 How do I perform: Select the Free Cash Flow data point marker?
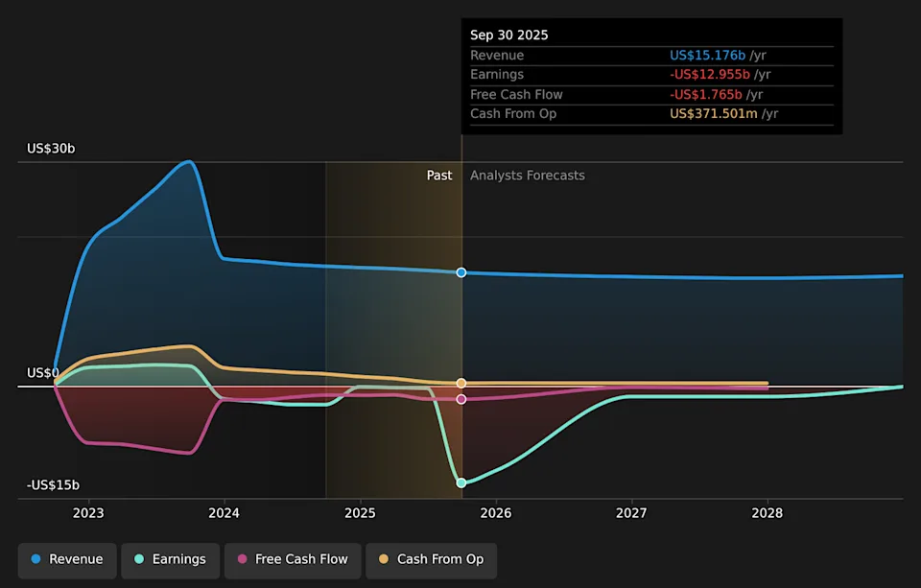pyautogui.click(x=461, y=399)
